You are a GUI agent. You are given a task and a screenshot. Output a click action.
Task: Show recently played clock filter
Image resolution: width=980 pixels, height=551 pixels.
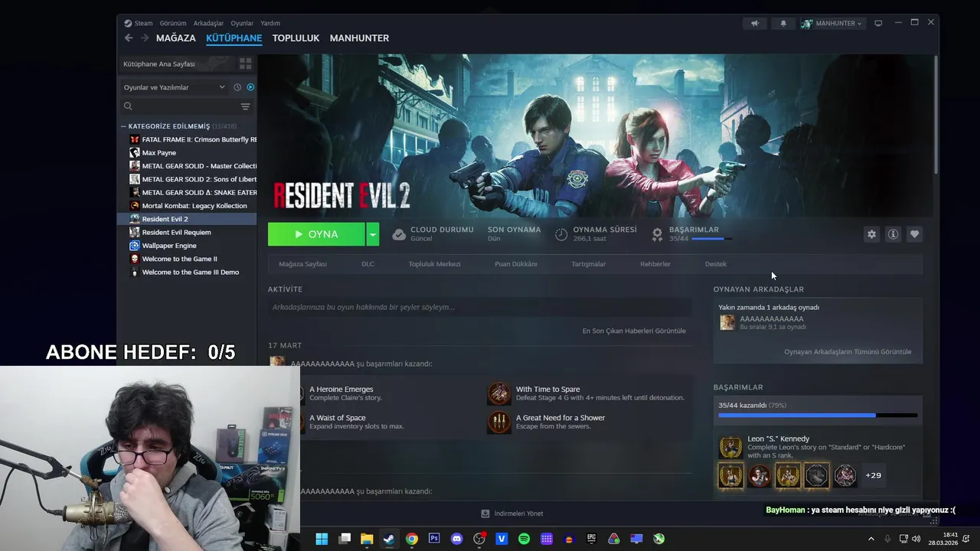pyautogui.click(x=237, y=87)
